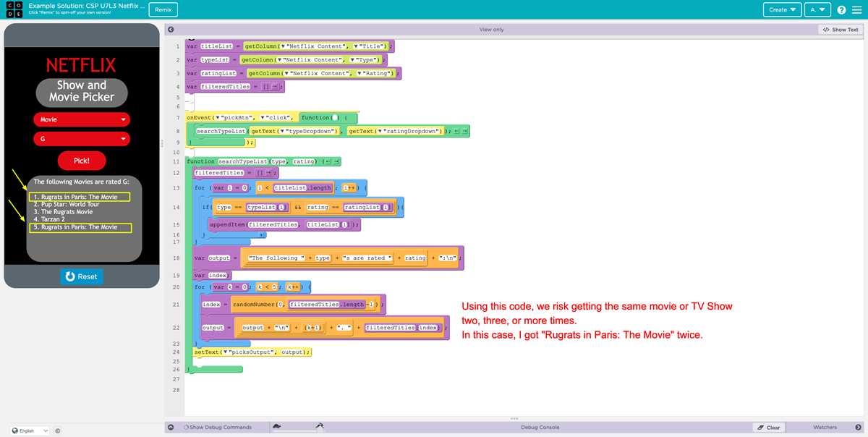Reset the app preview

pos(81,276)
